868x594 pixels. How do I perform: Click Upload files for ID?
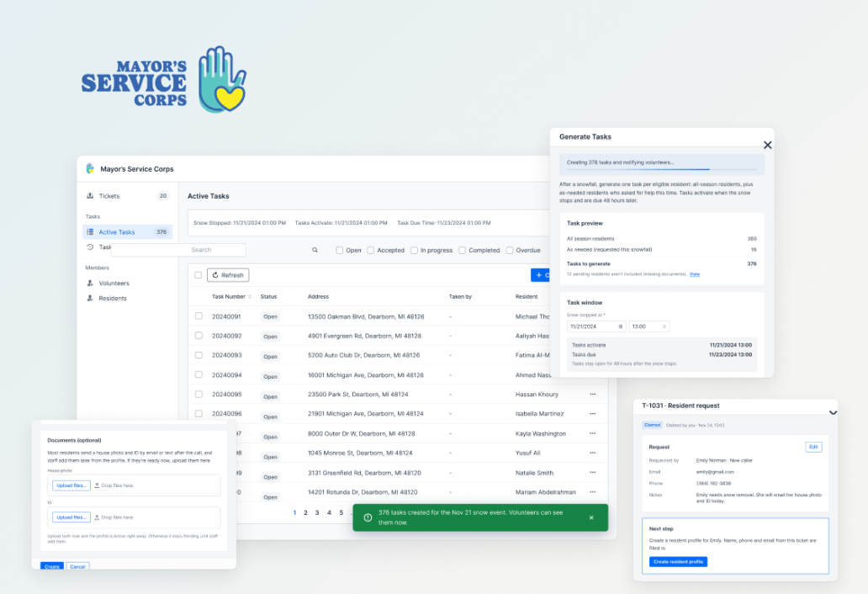(71, 517)
